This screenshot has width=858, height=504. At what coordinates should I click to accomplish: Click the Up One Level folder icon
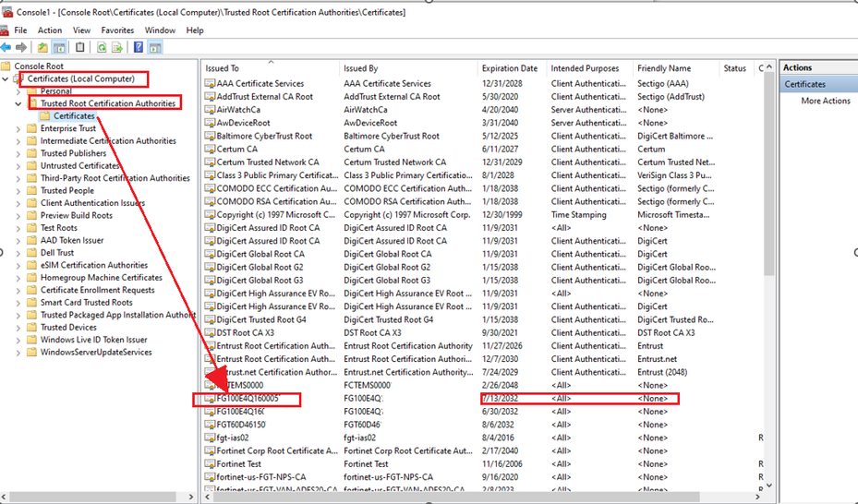point(42,47)
